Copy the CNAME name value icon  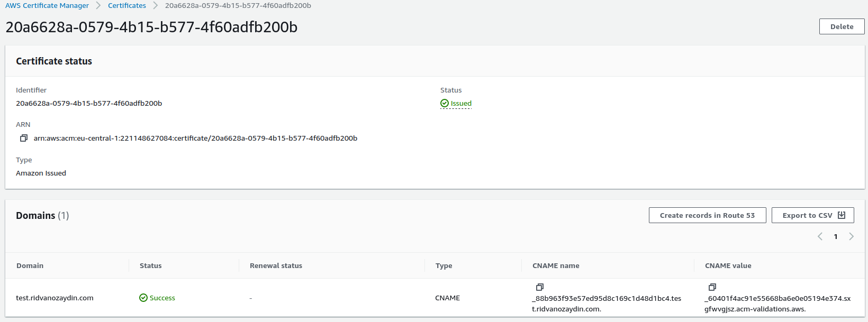[540, 287]
